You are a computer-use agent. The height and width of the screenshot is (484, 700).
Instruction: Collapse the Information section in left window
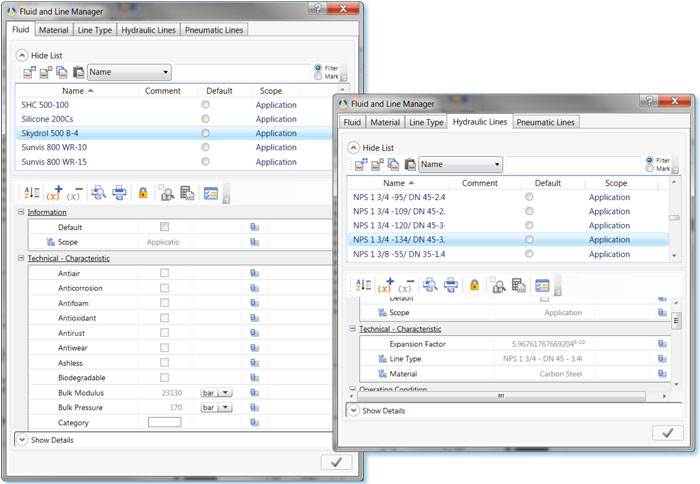point(21,212)
